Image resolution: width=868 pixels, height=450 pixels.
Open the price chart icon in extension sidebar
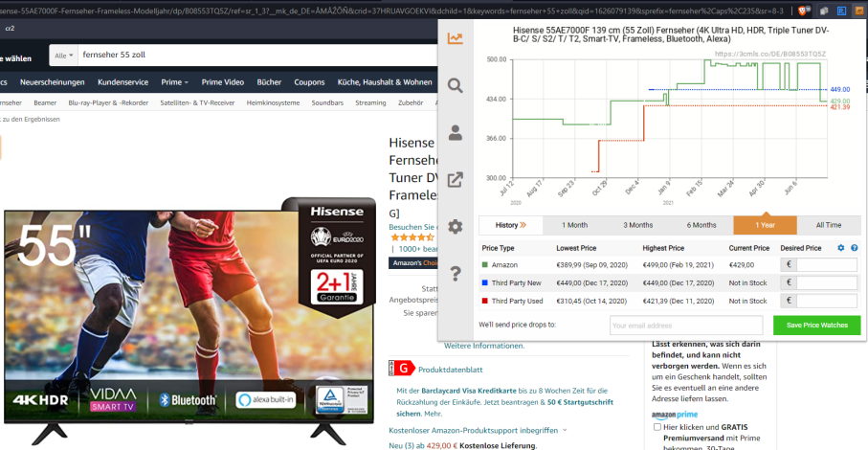point(455,38)
